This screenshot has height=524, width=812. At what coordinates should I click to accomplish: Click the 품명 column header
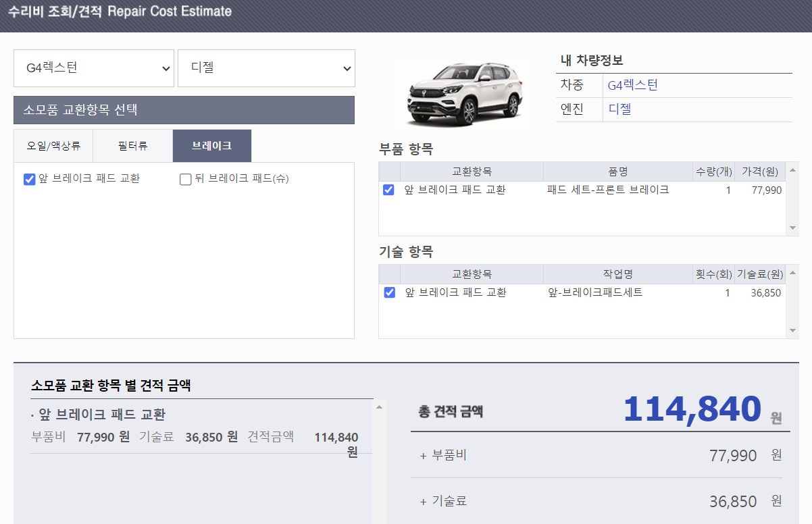coord(617,172)
